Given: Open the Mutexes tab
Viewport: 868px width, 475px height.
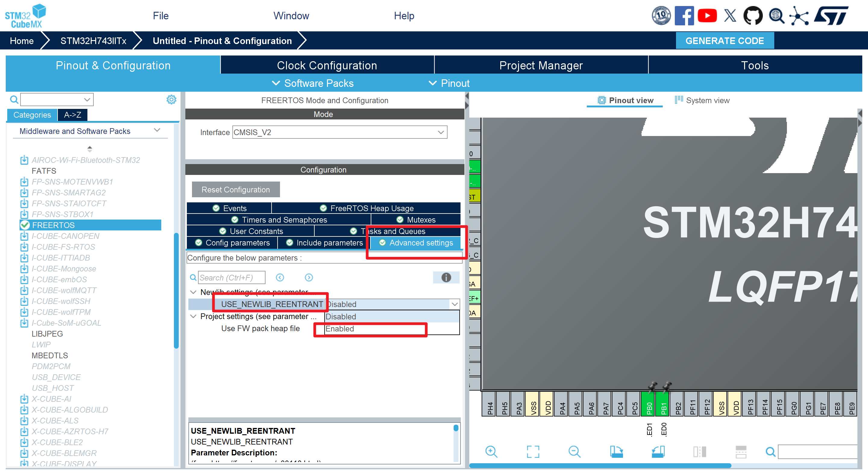Looking at the screenshot, I should [416, 220].
